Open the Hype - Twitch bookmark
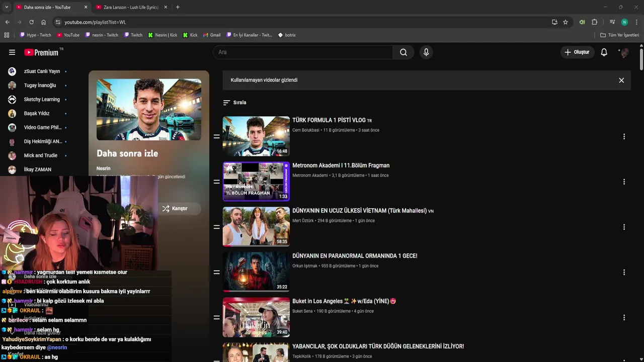The height and width of the screenshot is (362, 644). tap(36, 35)
